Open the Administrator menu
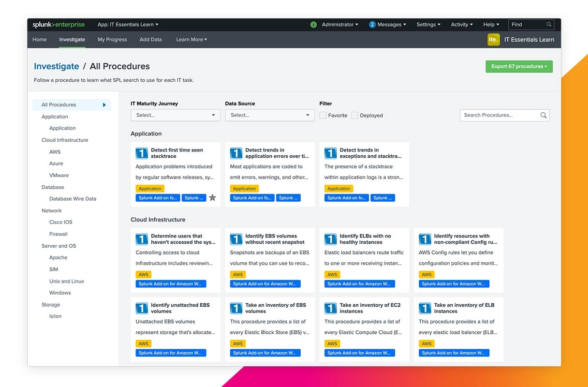Image resolution: width=588 pixels, height=387 pixels. [x=340, y=25]
